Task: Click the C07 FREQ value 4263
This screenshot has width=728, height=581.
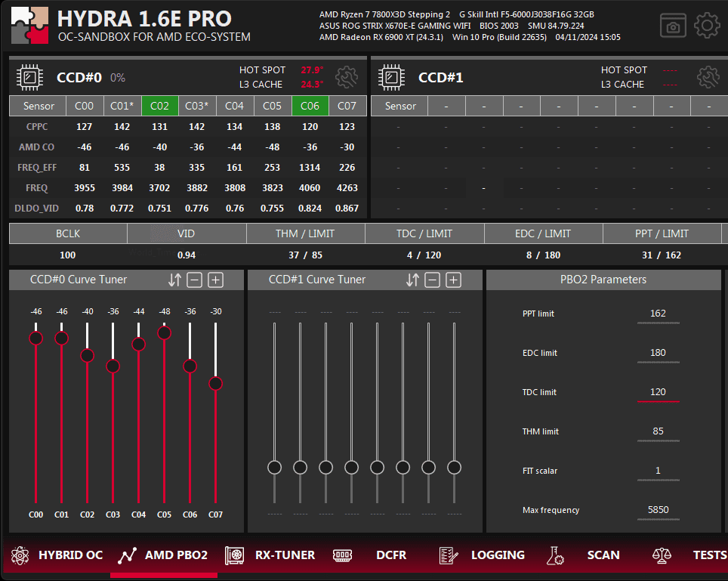Action: (x=347, y=188)
